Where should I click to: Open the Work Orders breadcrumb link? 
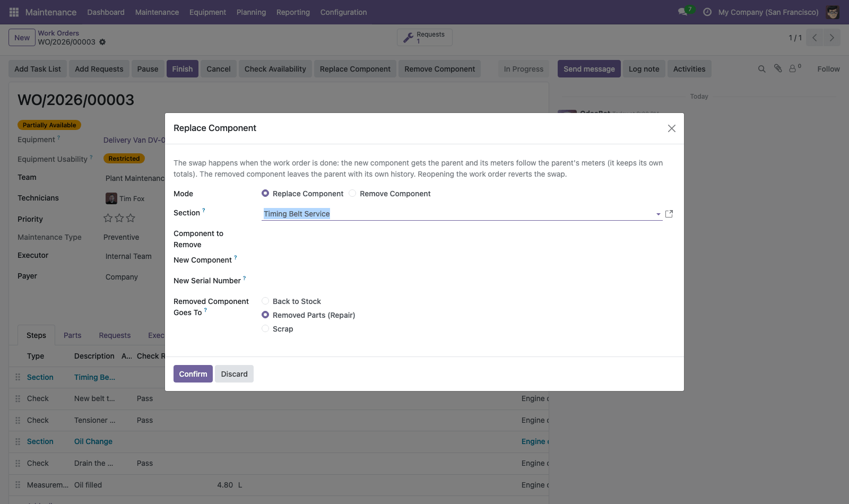click(58, 33)
